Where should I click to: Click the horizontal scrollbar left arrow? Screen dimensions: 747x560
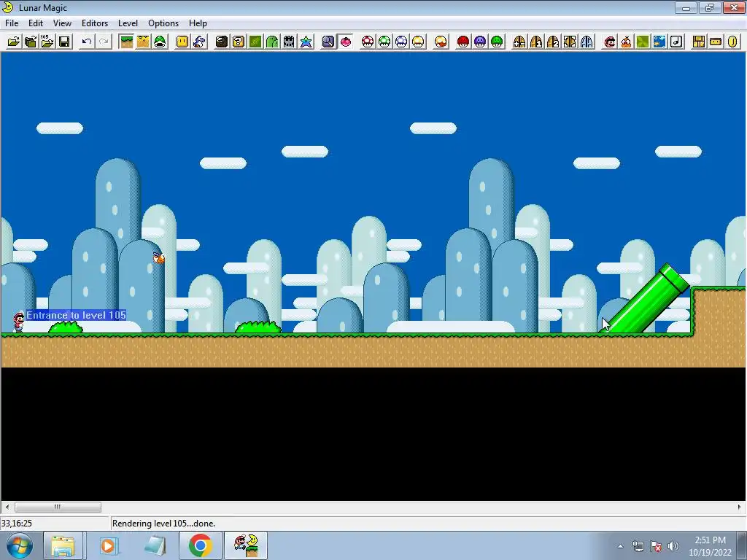[x=7, y=507]
